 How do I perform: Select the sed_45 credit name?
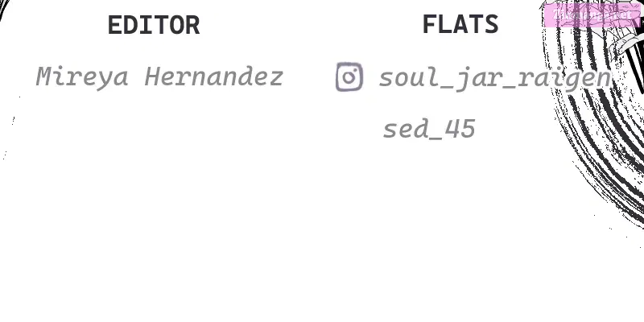click(x=429, y=129)
